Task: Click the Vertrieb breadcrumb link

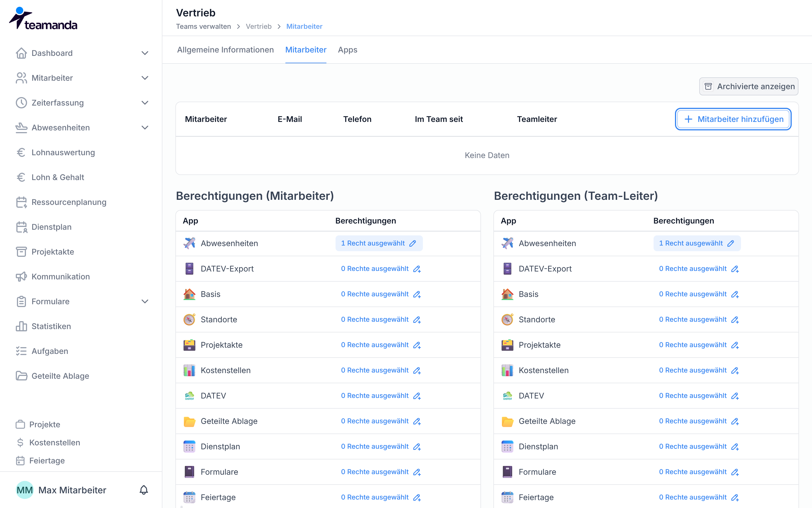Action: coord(259,27)
